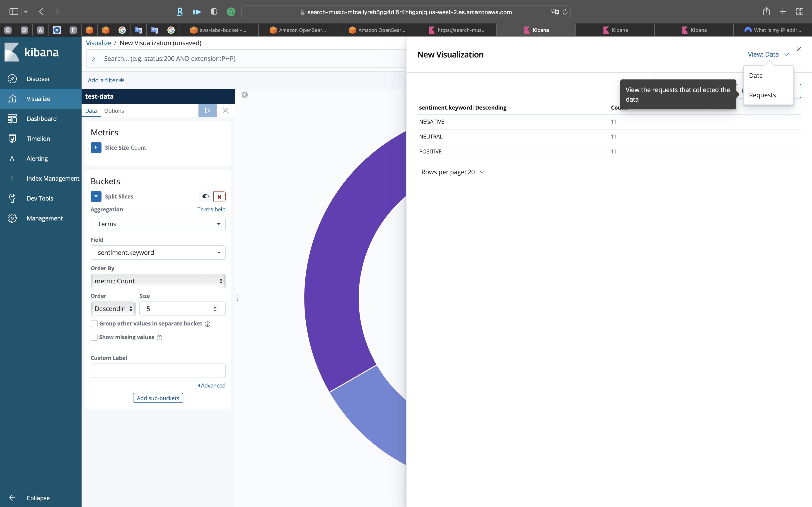The width and height of the screenshot is (812, 507).
Task: Open the Terms help link
Action: pos(211,209)
